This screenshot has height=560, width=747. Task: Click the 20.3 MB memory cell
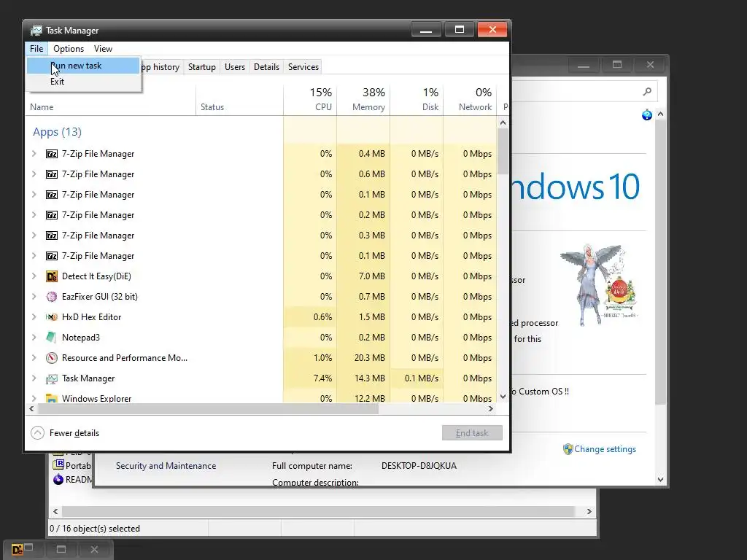(x=363, y=357)
